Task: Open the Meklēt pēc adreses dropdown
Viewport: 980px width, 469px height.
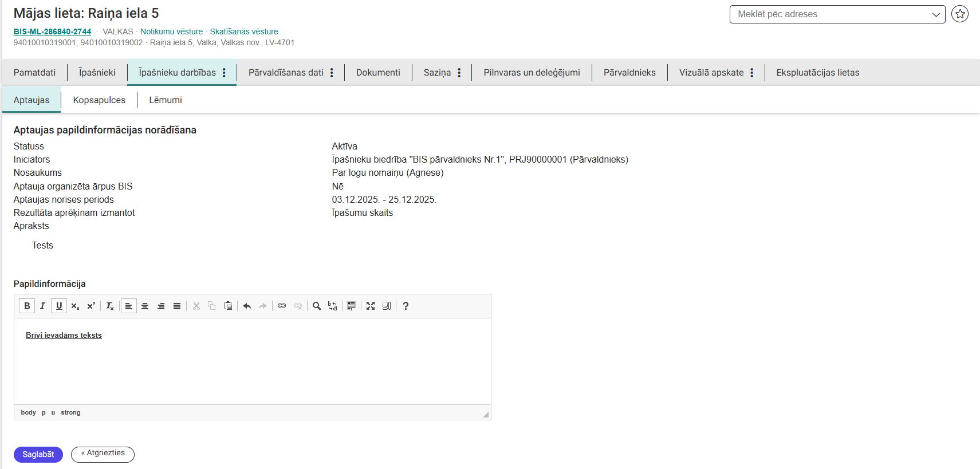Action: click(x=837, y=14)
